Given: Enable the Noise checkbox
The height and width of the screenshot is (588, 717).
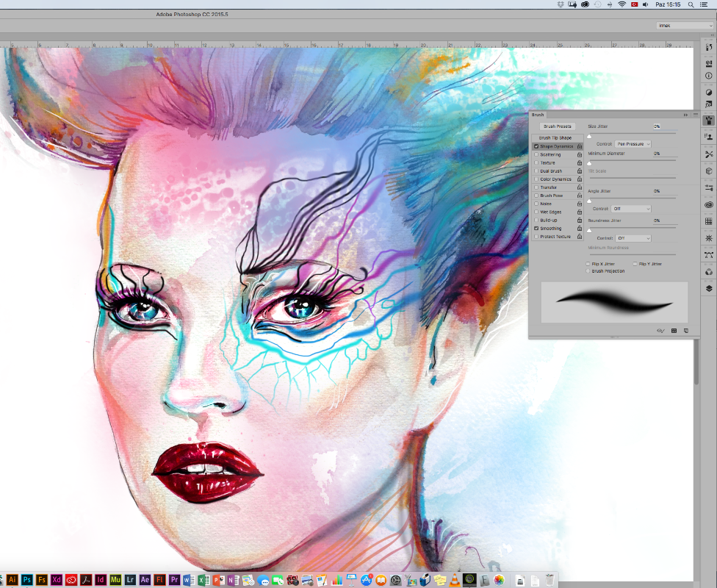Looking at the screenshot, I should tap(536, 204).
